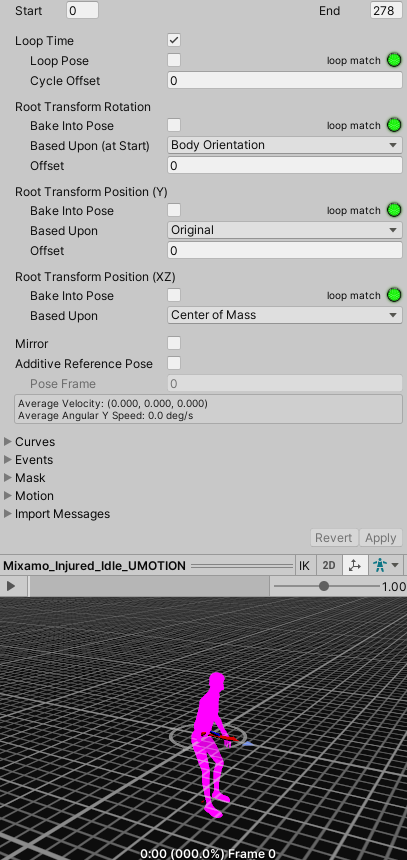Click the Revert button
Viewport: 407px width, 860px height.
(x=333, y=538)
